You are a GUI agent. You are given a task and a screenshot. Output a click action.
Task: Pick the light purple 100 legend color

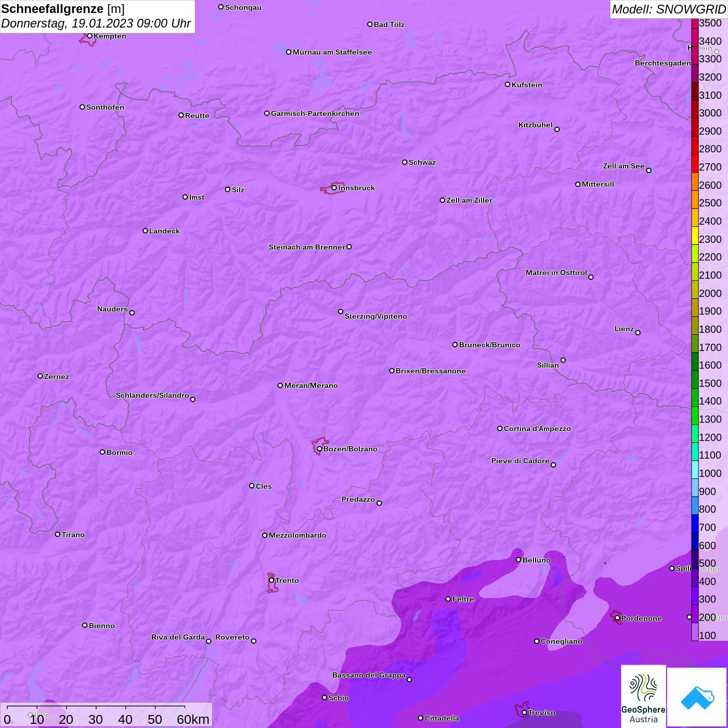(x=695, y=631)
